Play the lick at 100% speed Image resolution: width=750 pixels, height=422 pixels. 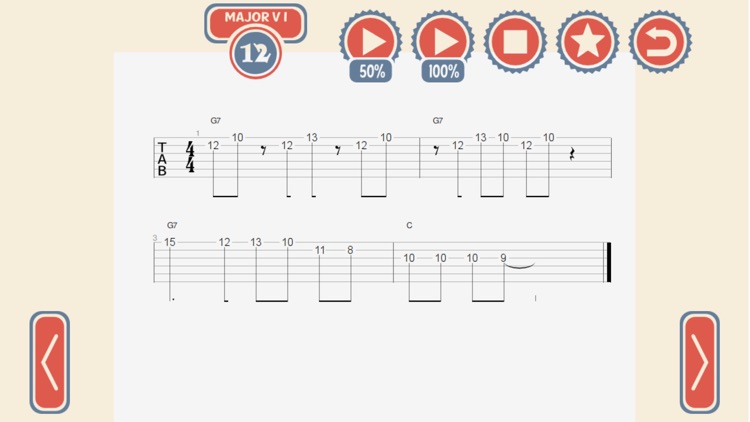(x=443, y=41)
